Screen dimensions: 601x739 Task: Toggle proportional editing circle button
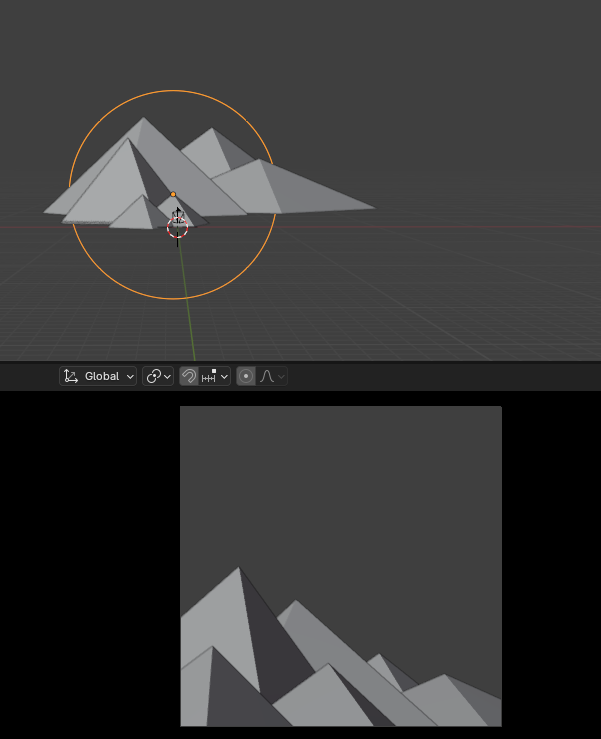click(246, 376)
